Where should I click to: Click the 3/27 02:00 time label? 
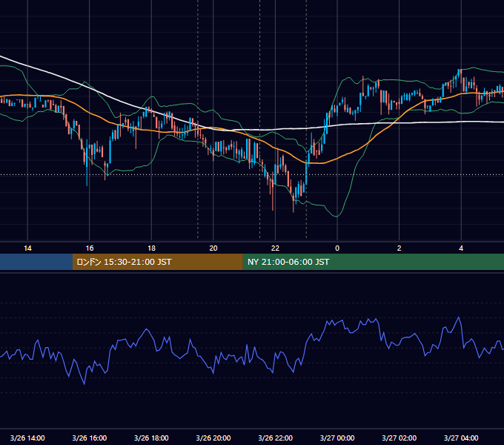[399, 438]
